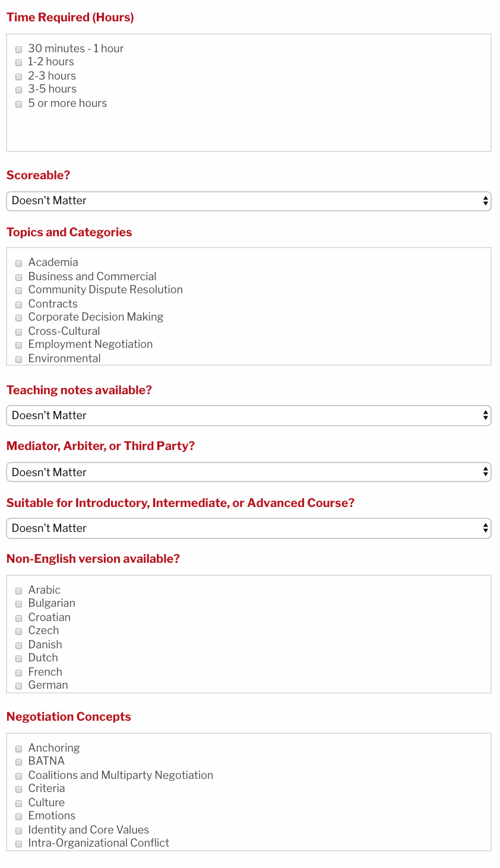Image resolution: width=500 pixels, height=868 pixels.
Task: Select the Cross-Cultural topic checkbox
Action: (19, 332)
